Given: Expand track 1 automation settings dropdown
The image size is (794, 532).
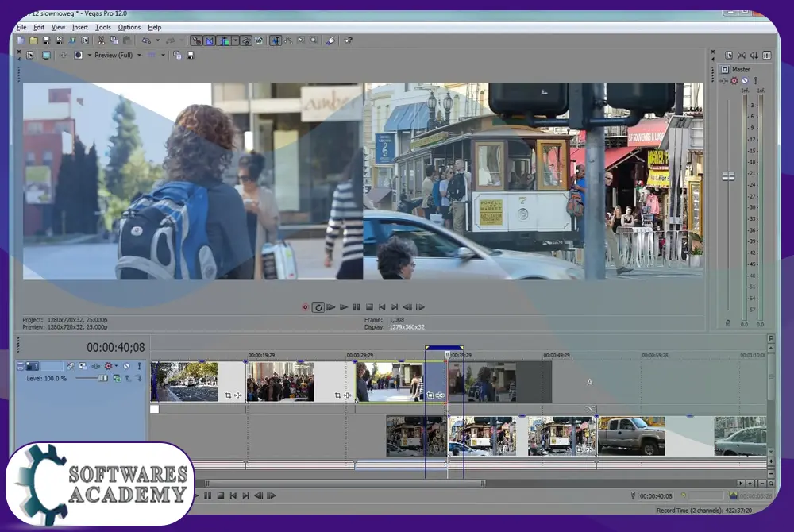Looking at the screenshot, I should coord(116,366).
